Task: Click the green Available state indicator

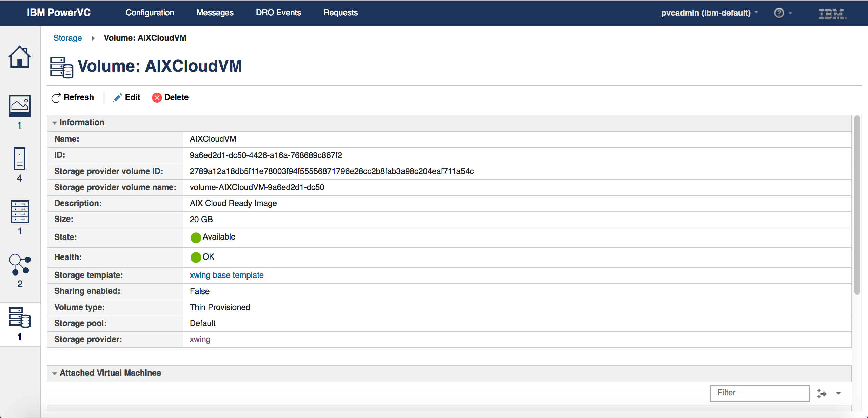Action: [196, 237]
